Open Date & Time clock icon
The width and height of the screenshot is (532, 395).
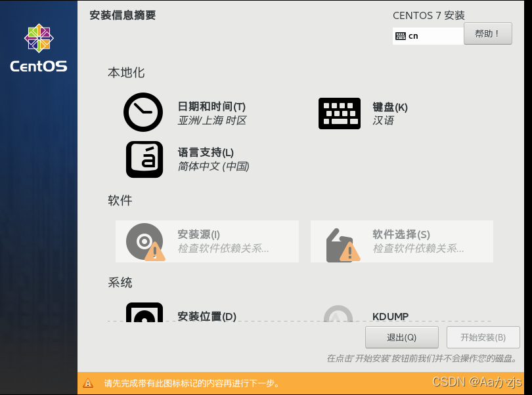coord(143,112)
